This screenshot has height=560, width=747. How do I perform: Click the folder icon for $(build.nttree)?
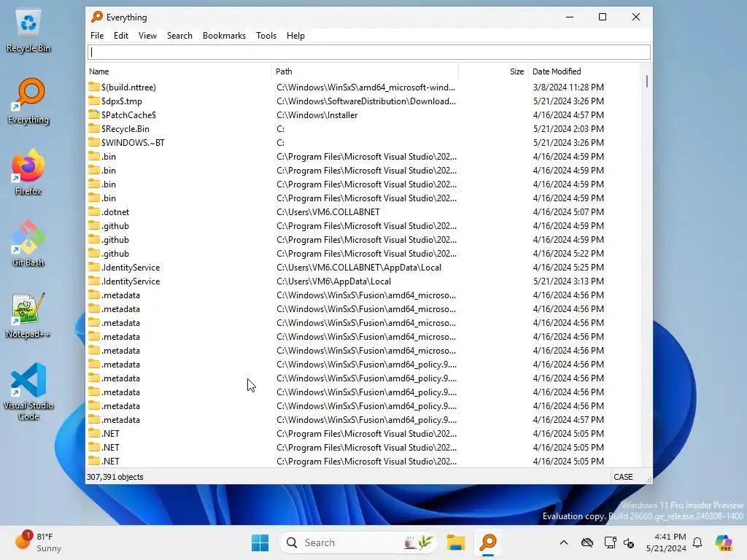coord(94,87)
